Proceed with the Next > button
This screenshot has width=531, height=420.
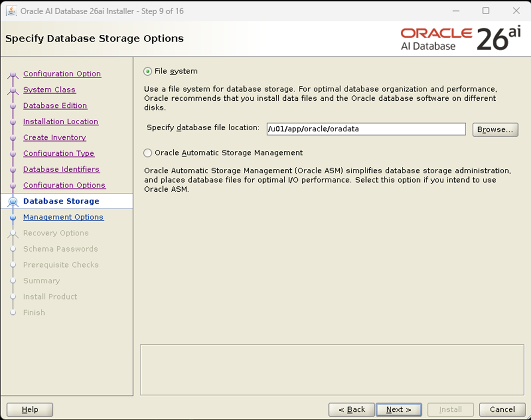pyautogui.click(x=399, y=410)
